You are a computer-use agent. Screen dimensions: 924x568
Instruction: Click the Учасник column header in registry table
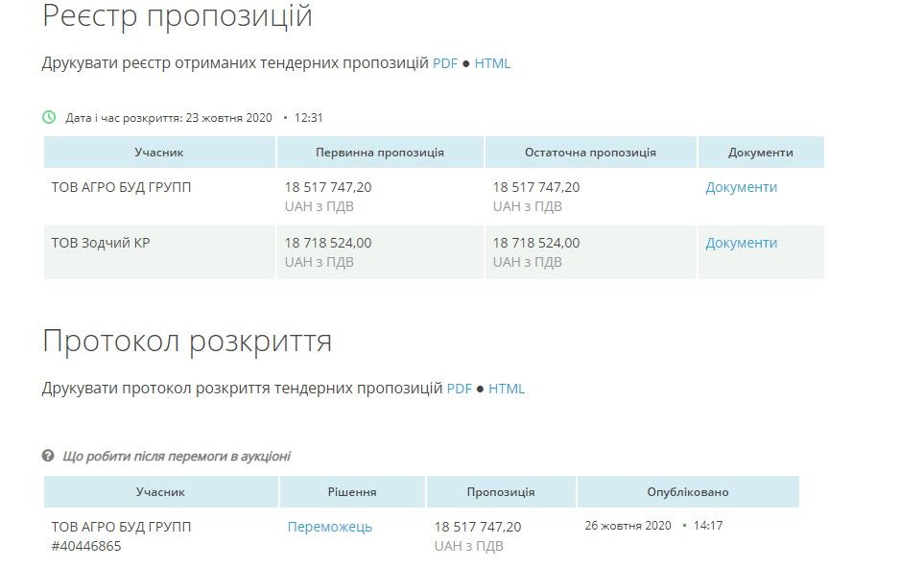[157, 152]
